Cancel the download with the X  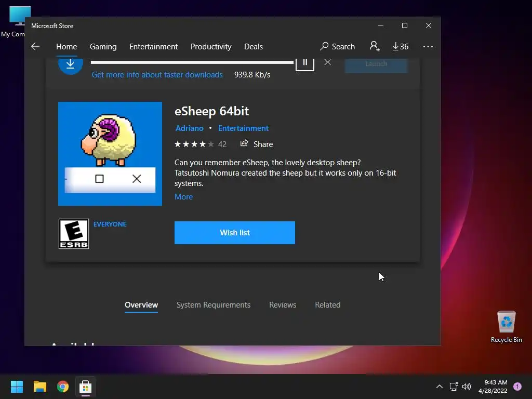(x=327, y=62)
